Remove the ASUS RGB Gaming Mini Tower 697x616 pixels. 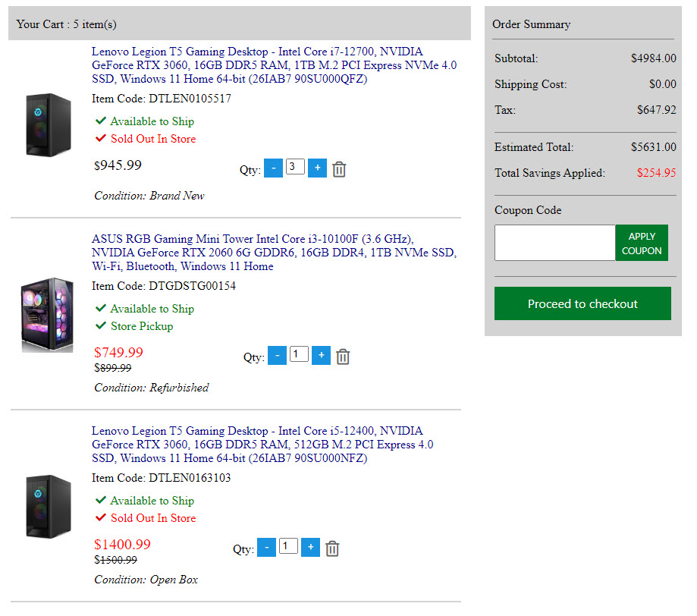tap(343, 357)
